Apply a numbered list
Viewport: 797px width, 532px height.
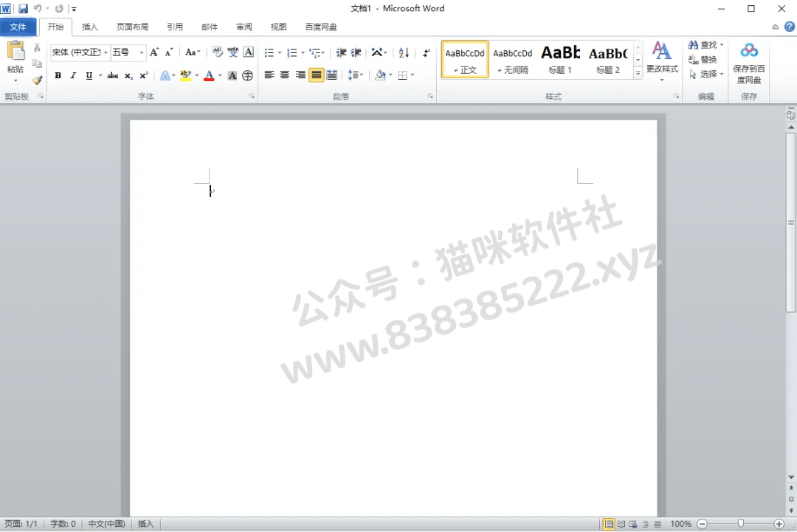click(291, 53)
